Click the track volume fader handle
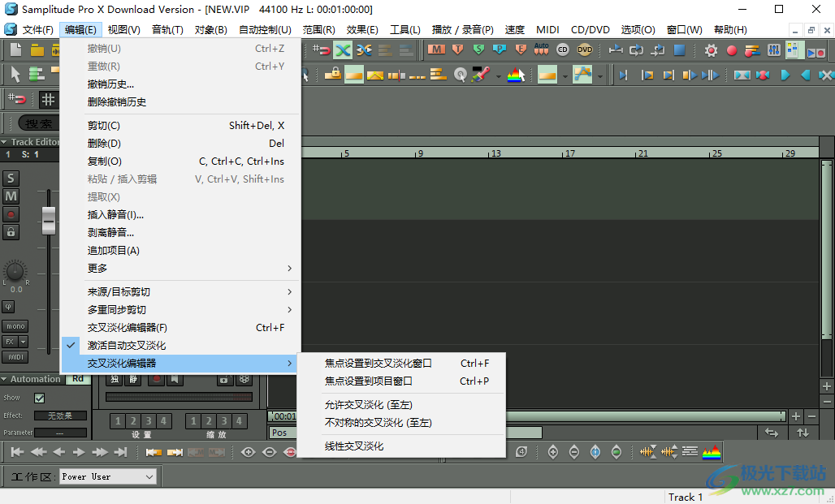The image size is (835, 504). point(49,220)
